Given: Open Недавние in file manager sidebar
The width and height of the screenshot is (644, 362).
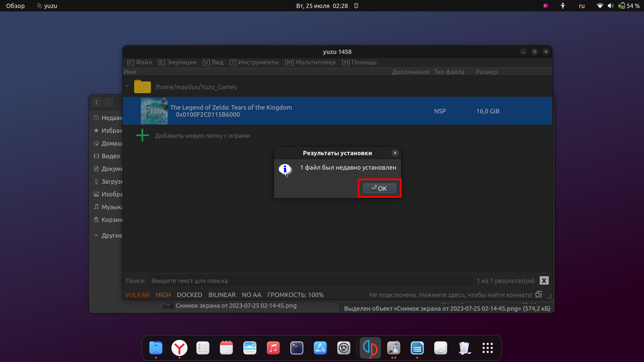Looking at the screenshot, I should coord(108,118).
